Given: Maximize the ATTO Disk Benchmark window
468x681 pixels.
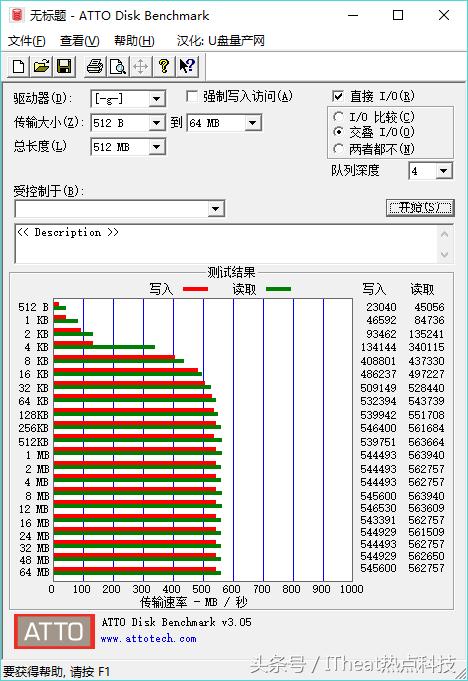Looking at the screenshot, I should click(398, 16).
